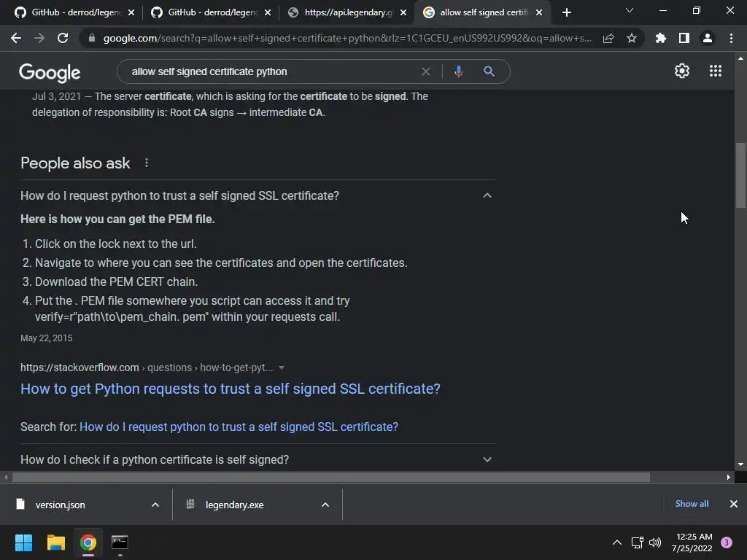This screenshot has width=747, height=560.
Task: Open the downloaded version.json file
Action: 60,505
